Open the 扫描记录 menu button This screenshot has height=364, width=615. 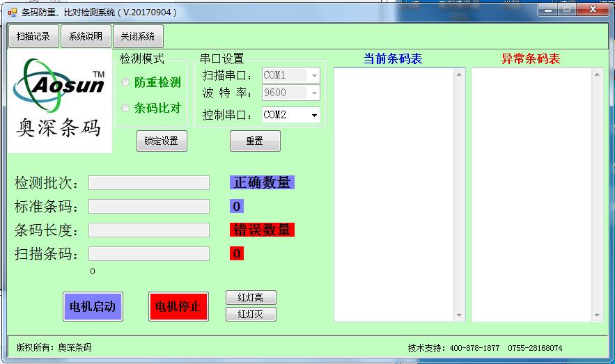coord(33,37)
